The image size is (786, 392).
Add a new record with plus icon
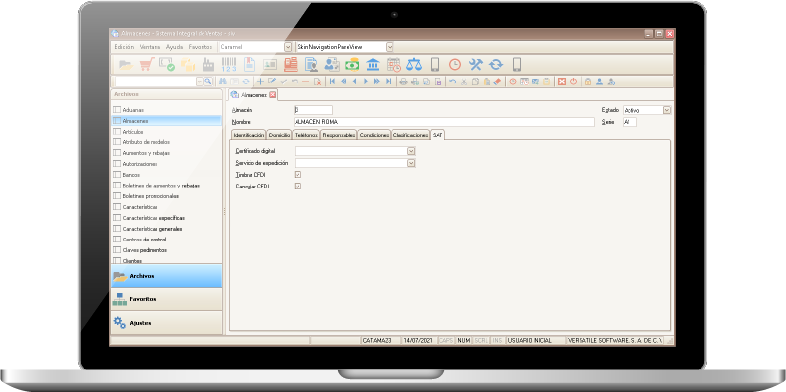260,81
